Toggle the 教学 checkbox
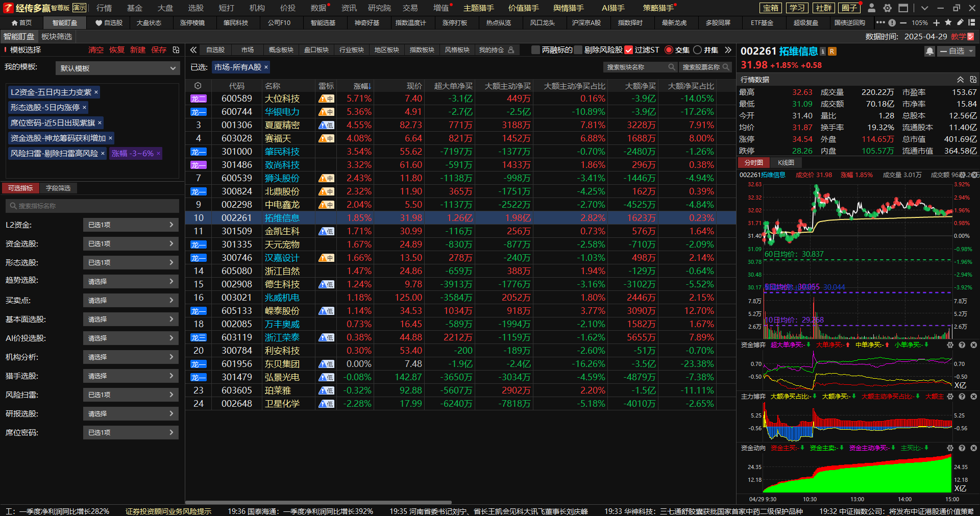 [x=971, y=37]
